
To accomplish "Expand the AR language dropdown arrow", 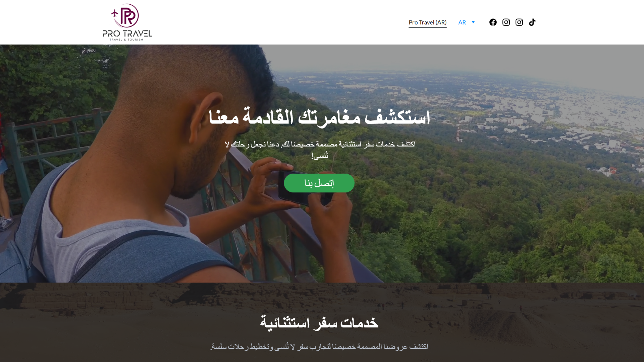I will [473, 22].
